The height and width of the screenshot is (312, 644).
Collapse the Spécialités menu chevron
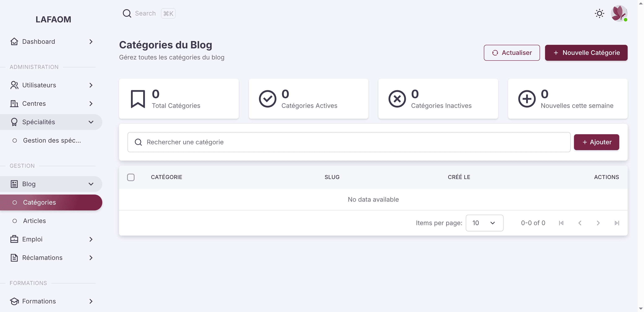91,122
